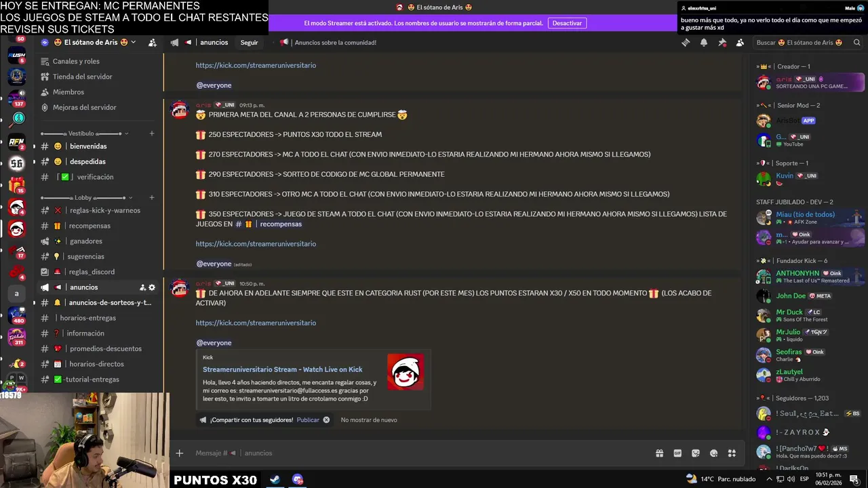The width and height of the screenshot is (868, 488).
Task: Open Mr Duck's profile in member list
Action: (x=810, y=316)
